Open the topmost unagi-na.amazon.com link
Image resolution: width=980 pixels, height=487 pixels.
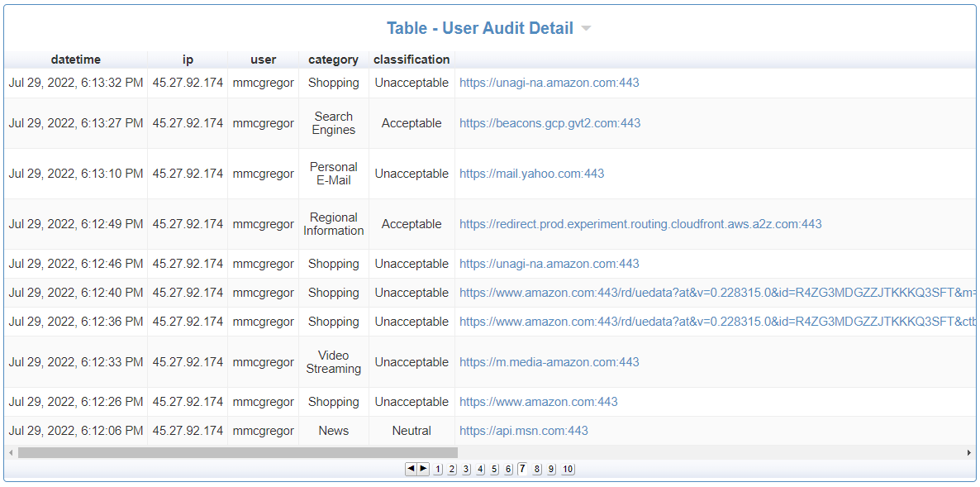[550, 83]
